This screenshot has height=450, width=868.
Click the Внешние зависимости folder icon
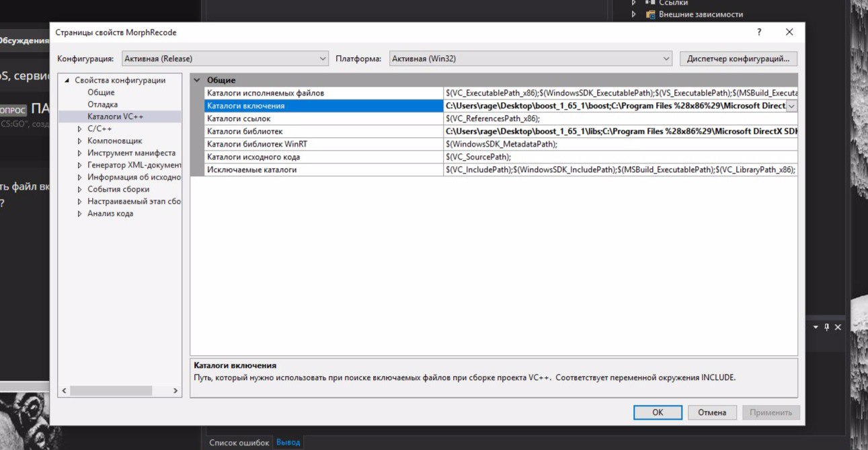(650, 14)
